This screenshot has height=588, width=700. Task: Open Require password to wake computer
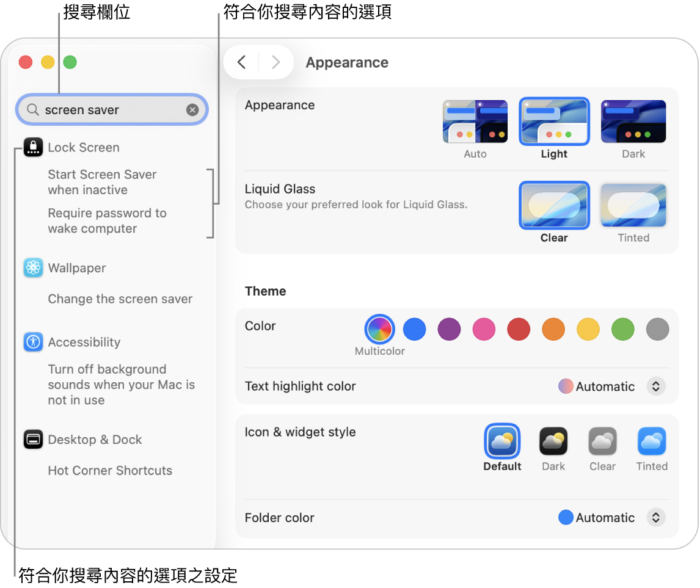pyautogui.click(x=107, y=221)
